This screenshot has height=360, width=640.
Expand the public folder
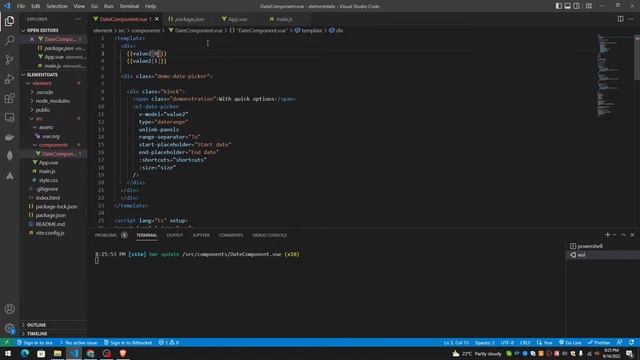[53, 110]
